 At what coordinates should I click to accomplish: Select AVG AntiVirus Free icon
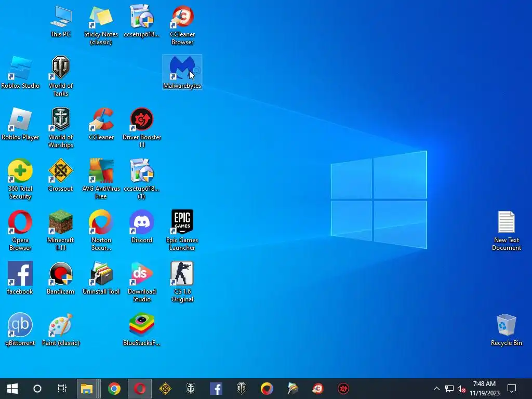click(x=101, y=179)
